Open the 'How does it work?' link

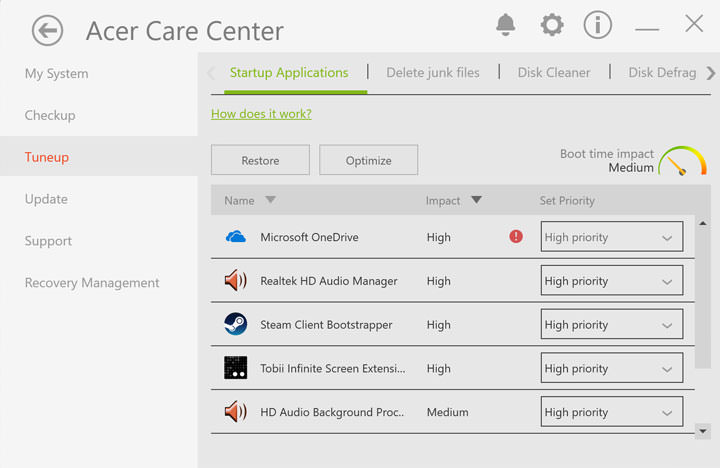(261, 114)
